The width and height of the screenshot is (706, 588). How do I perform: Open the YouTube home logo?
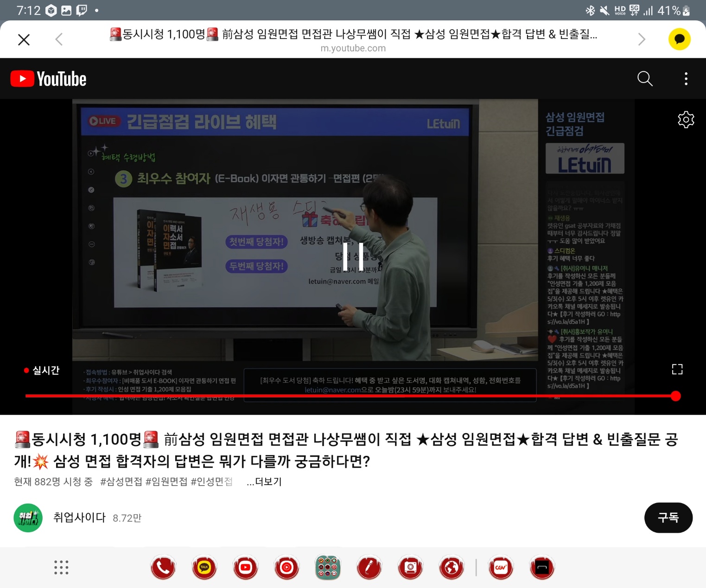pos(48,79)
